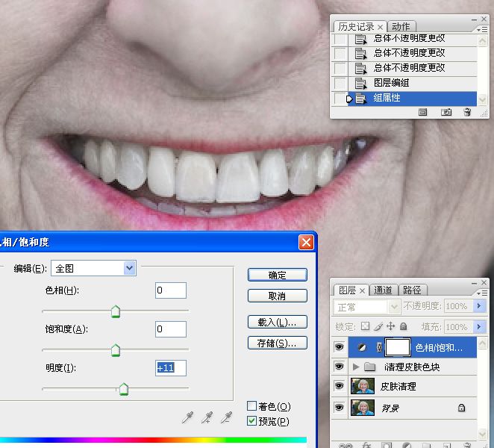The width and height of the screenshot is (494, 448).
Task: Switch to the 通道 channels tab
Action: 383,290
